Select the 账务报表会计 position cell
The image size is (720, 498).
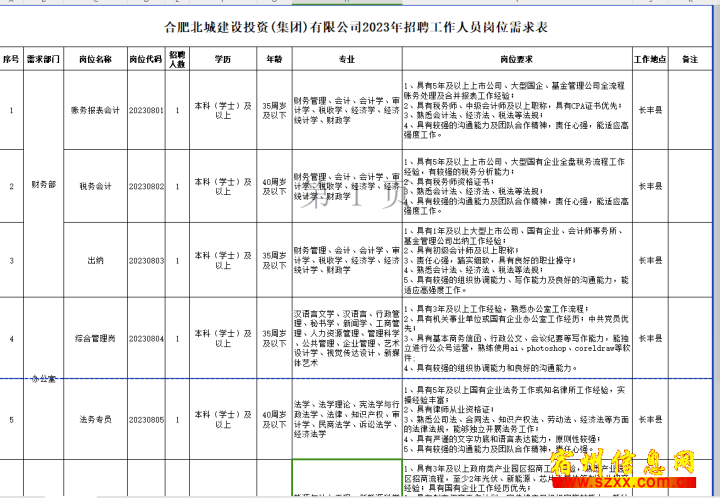coord(96,110)
